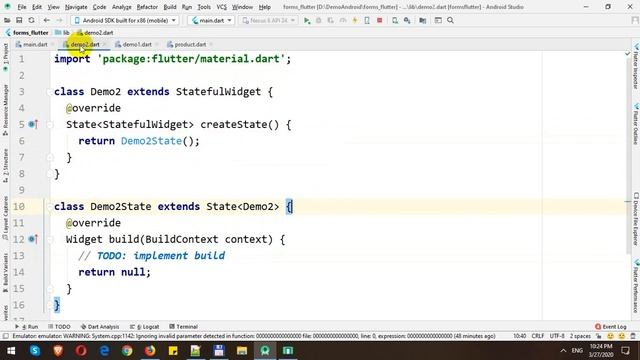The image size is (640, 360).
Task: Open the Flutter Outline side panel
Action: pos(636,124)
